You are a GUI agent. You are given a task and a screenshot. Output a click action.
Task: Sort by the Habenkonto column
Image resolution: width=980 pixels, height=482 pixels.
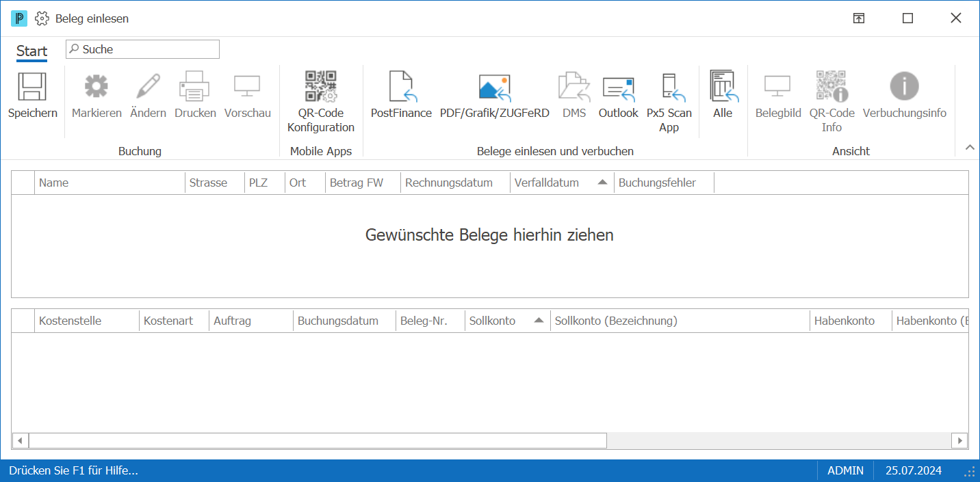[x=851, y=321]
